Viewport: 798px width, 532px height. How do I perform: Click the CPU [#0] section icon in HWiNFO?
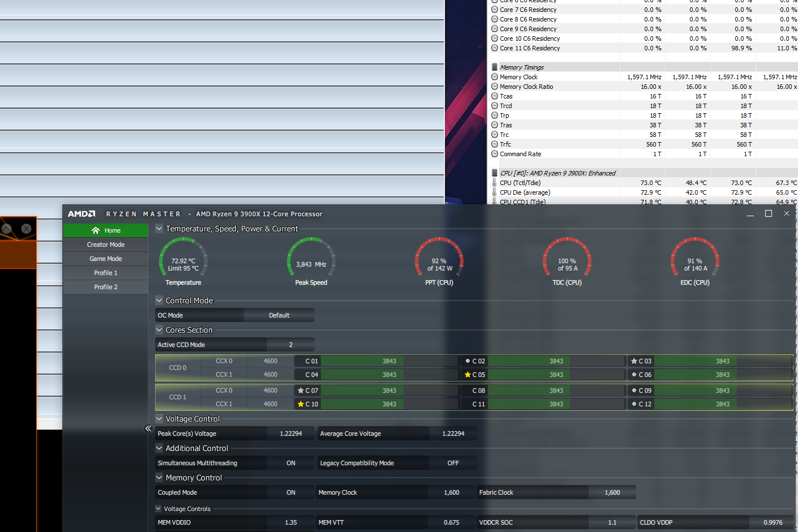point(495,173)
